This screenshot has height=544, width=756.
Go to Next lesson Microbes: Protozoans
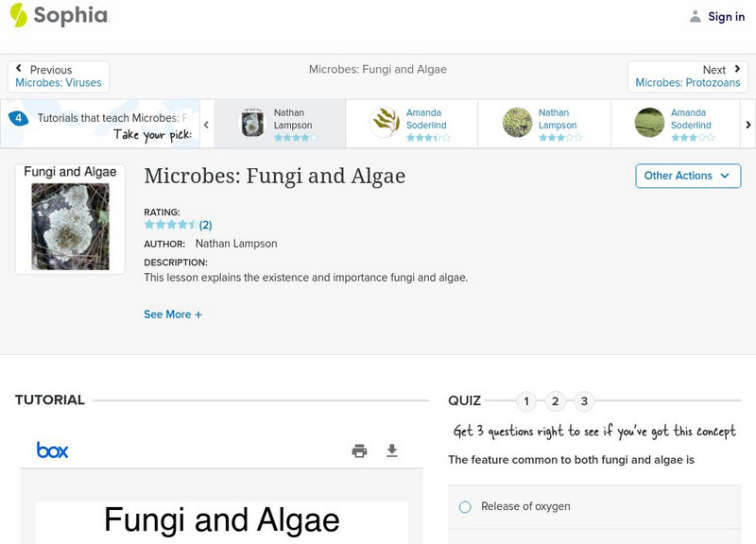pos(687,76)
